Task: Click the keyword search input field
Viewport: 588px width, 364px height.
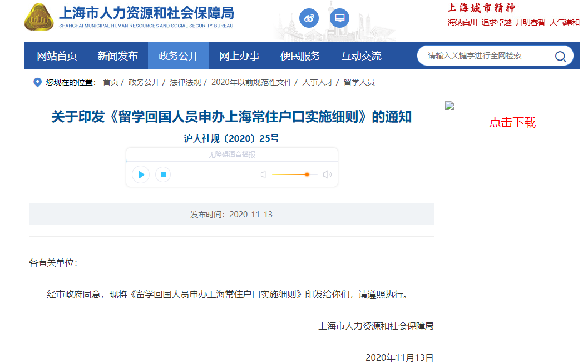Action: (484, 56)
